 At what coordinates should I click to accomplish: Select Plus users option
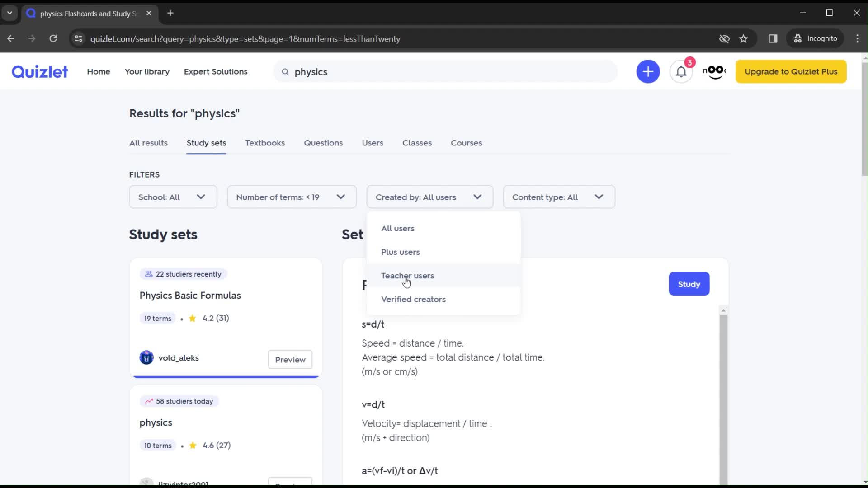[x=443, y=252]
